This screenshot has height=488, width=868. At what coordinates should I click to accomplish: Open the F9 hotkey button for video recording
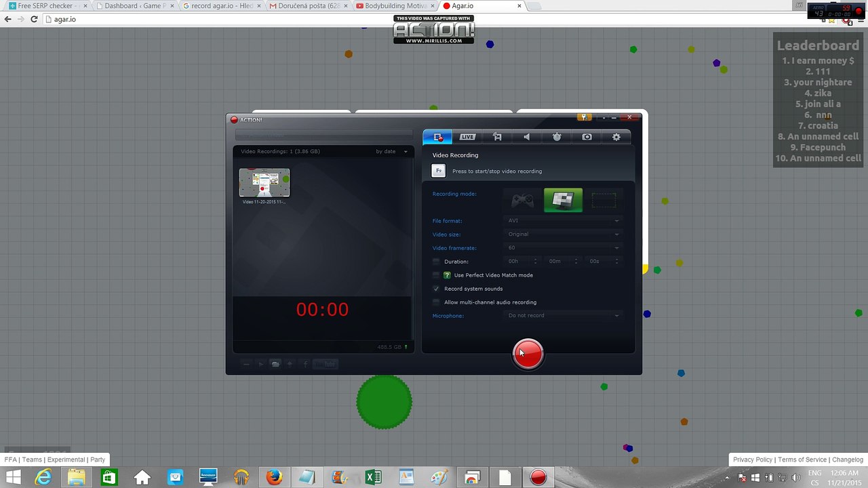pyautogui.click(x=439, y=171)
